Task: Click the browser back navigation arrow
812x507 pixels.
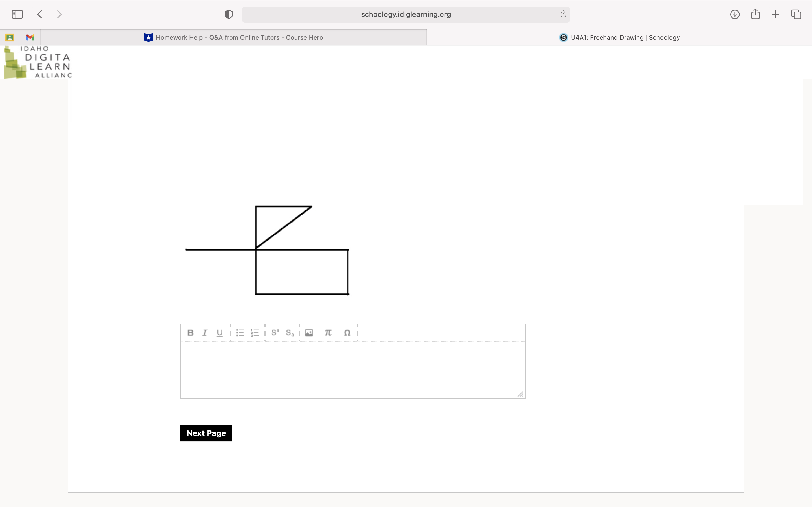Action: pos(40,14)
